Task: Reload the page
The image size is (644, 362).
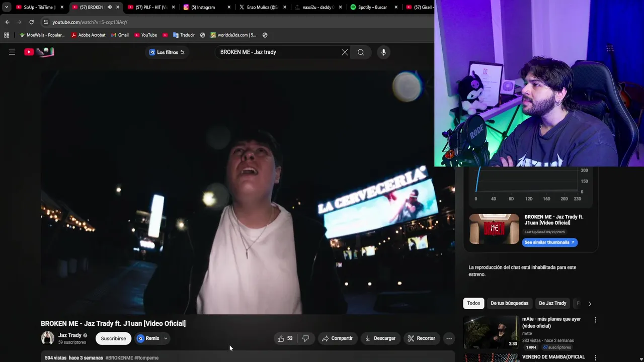Action: 31,22
